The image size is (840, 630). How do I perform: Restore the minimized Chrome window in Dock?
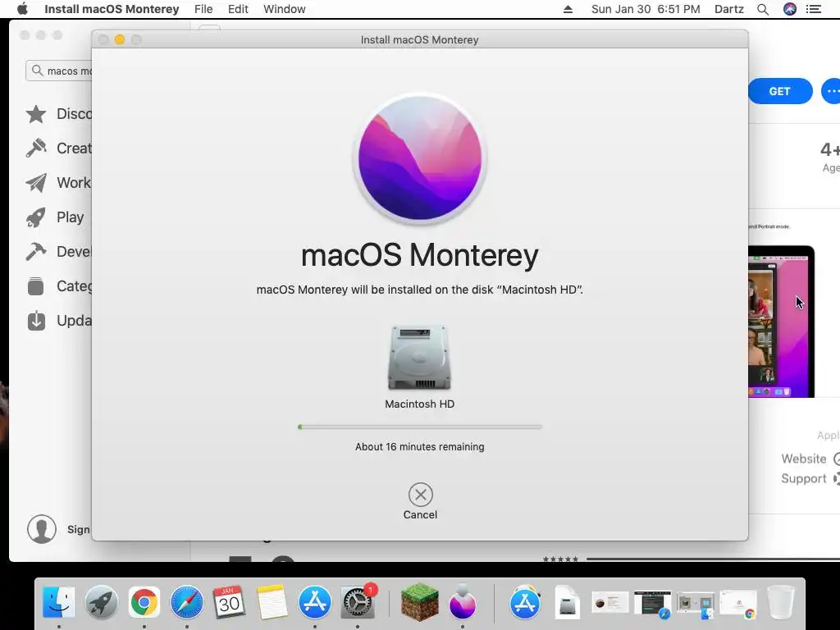click(x=739, y=604)
